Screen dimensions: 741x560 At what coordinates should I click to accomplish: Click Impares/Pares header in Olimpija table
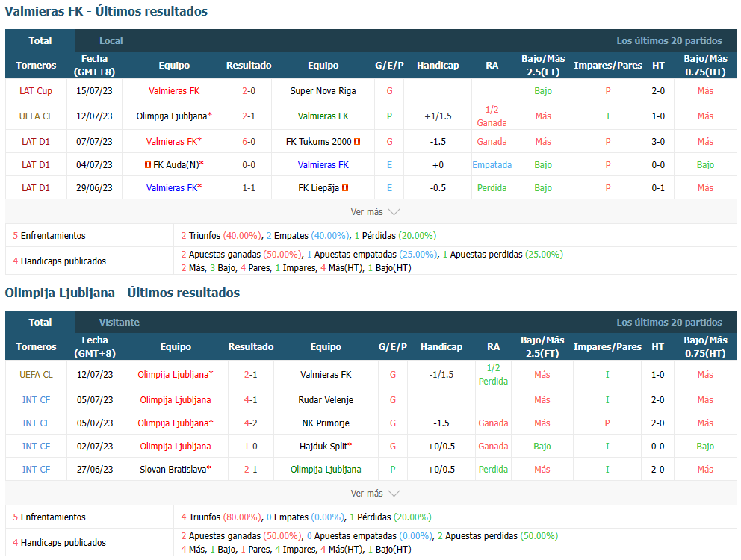[607, 347]
